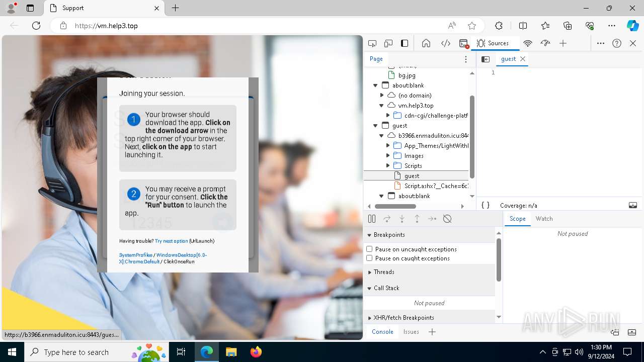
Task: Open DevTools help icon
Action: 617,43
